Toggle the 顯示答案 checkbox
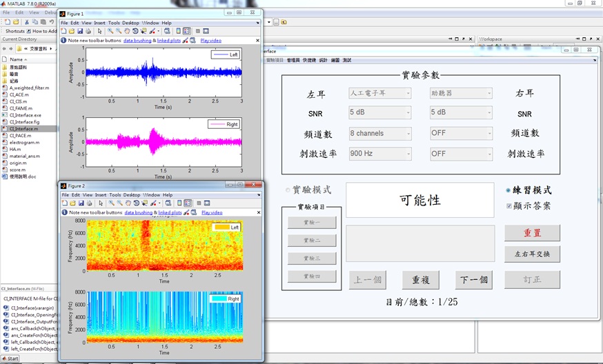 509,205
